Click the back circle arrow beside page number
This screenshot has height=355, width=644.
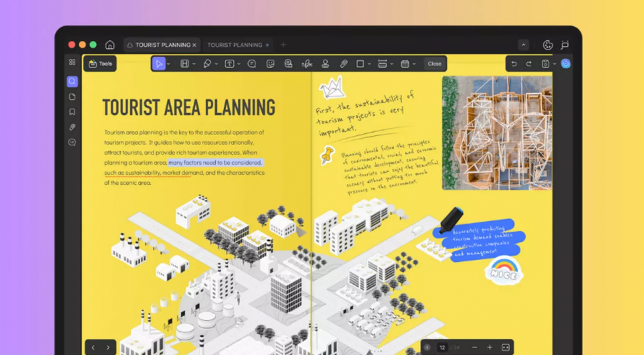click(428, 347)
